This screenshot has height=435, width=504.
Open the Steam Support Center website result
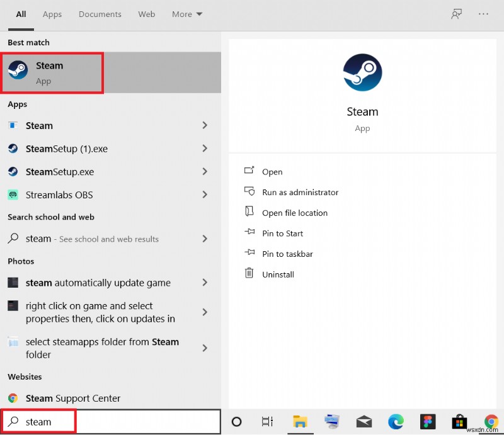(x=111, y=398)
